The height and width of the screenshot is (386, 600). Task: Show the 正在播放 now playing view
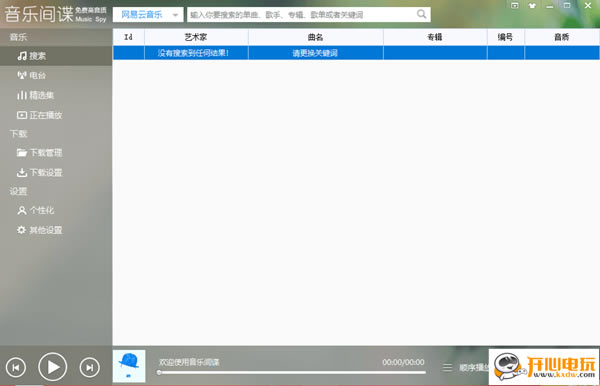(x=39, y=115)
